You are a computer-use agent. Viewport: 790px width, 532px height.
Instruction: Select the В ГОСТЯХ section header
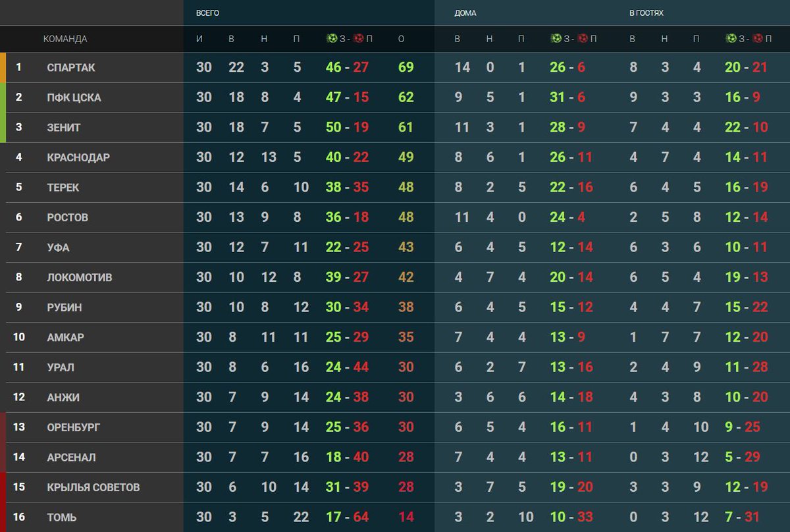(646, 13)
